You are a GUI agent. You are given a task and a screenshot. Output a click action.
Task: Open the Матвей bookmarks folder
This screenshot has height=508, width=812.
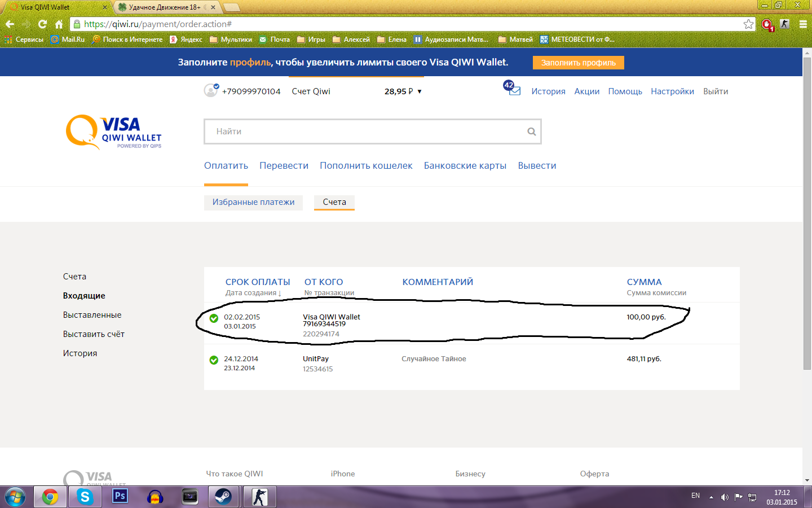tap(515, 40)
